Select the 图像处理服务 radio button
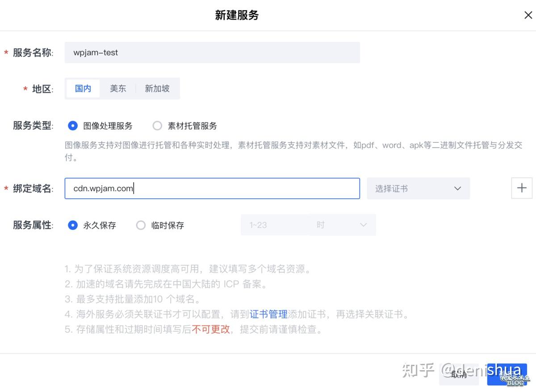The width and height of the screenshot is (536, 392). pos(72,125)
